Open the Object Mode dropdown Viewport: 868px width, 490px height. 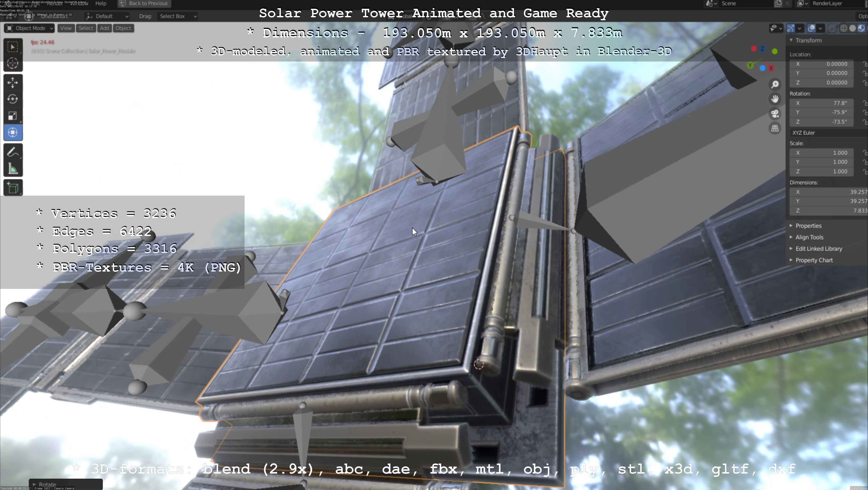[x=29, y=28]
